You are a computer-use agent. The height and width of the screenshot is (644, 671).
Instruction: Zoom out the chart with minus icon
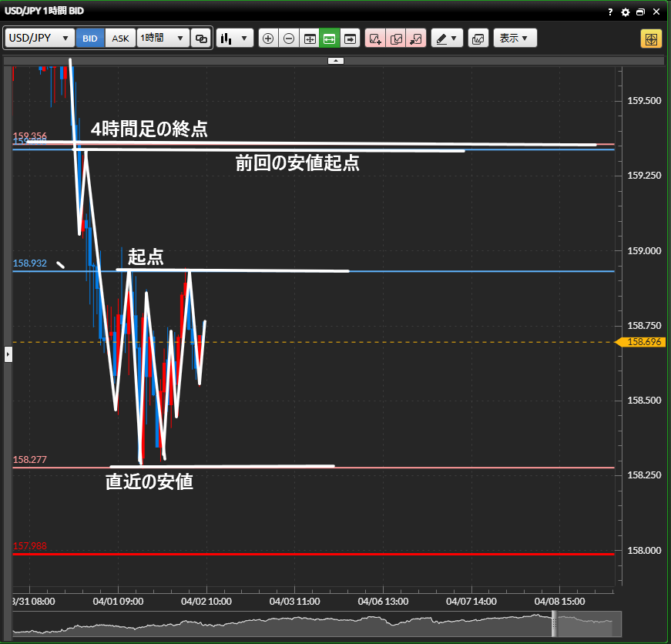tap(289, 39)
